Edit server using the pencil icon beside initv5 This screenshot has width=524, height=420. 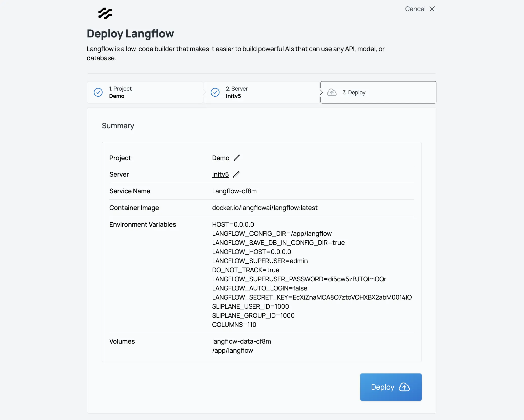click(x=236, y=174)
